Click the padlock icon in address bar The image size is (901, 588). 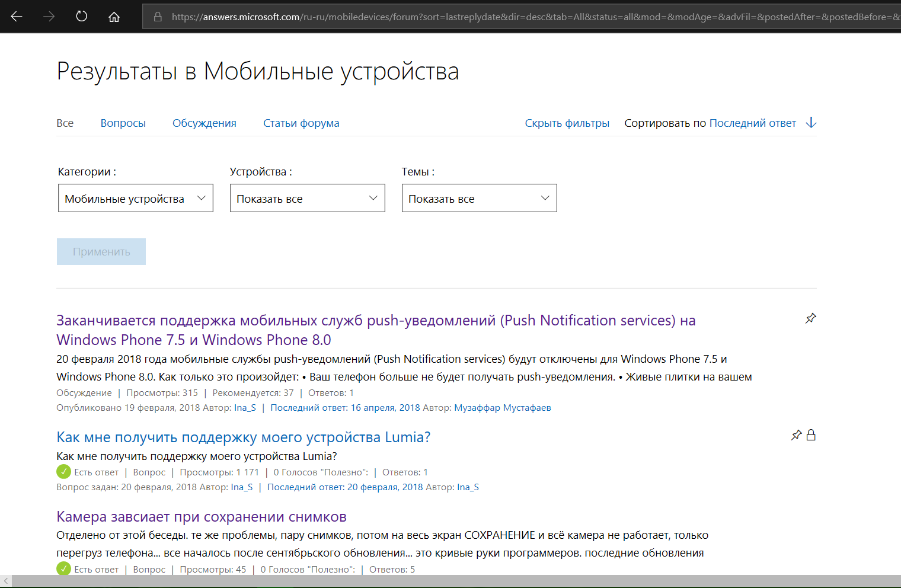point(158,17)
